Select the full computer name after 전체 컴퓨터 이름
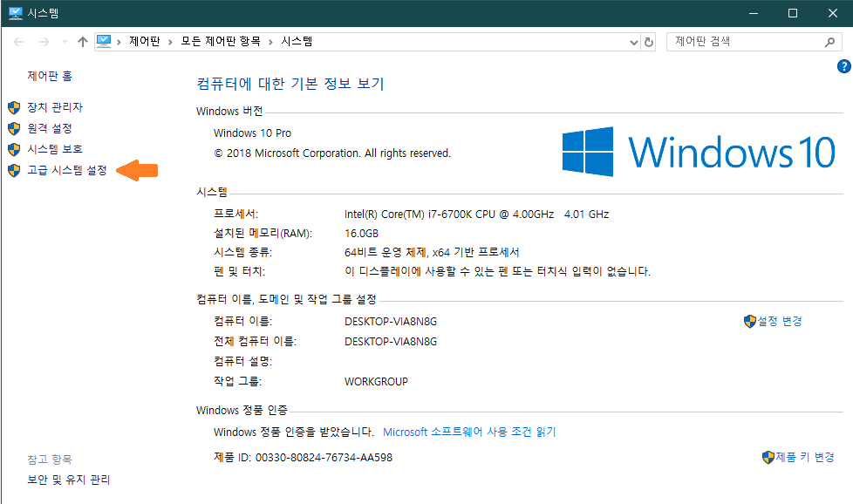Viewport: 853px width, 504px height. point(391,342)
